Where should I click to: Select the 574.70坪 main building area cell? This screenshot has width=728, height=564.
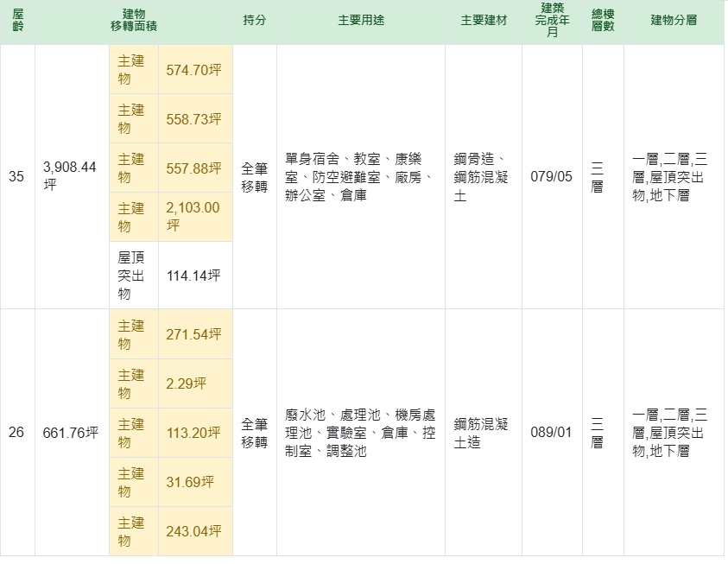194,71
